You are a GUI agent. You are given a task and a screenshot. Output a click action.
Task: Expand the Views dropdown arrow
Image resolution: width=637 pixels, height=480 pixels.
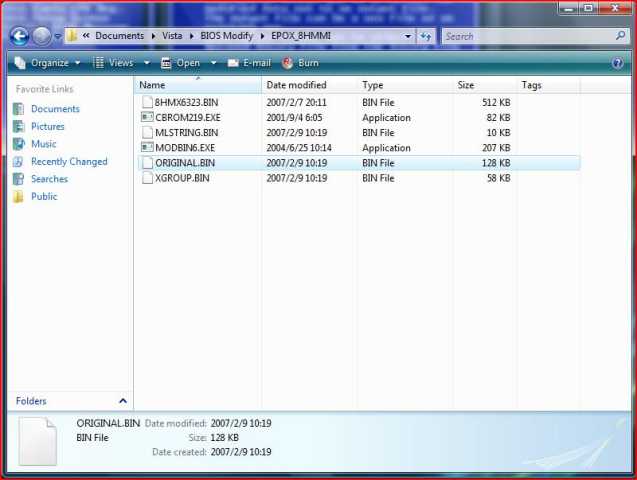(x=147, y=63)
